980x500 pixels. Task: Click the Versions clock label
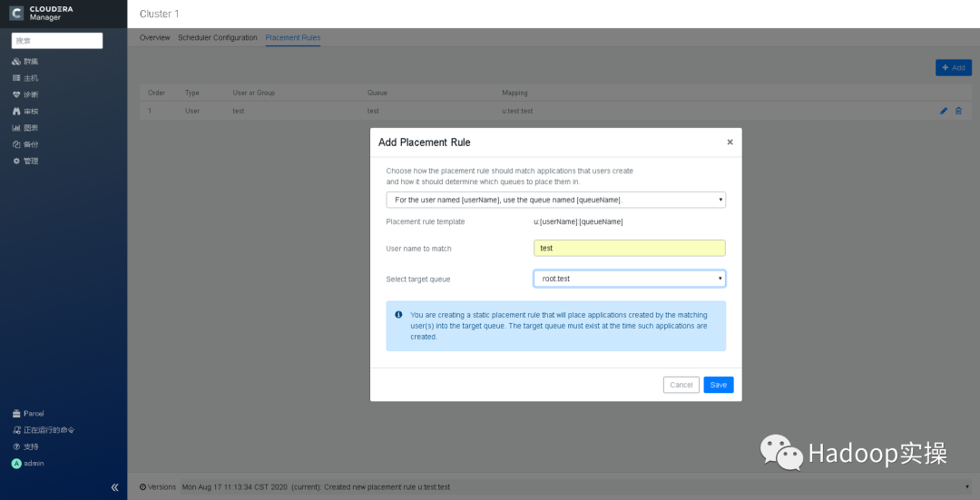pyautogui.click(x=158, y=487)
